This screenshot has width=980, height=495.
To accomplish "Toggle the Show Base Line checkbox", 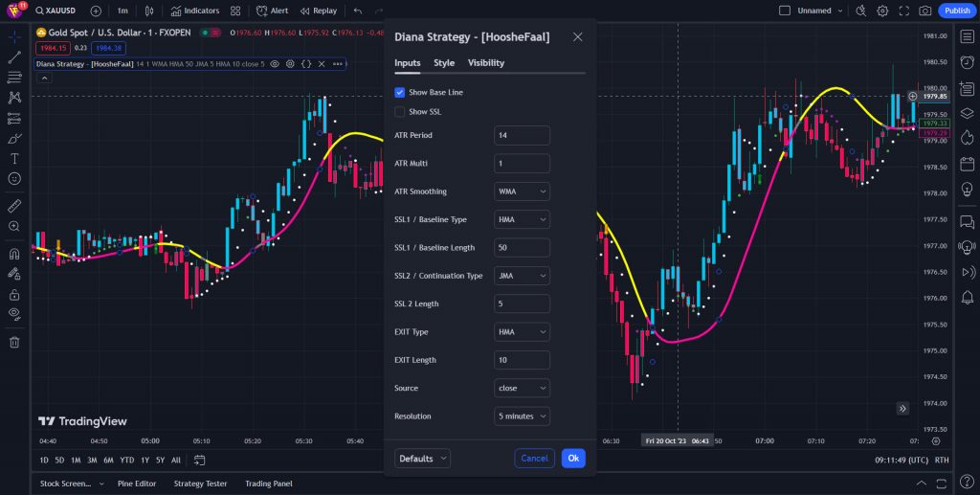I will coord(399,93).
